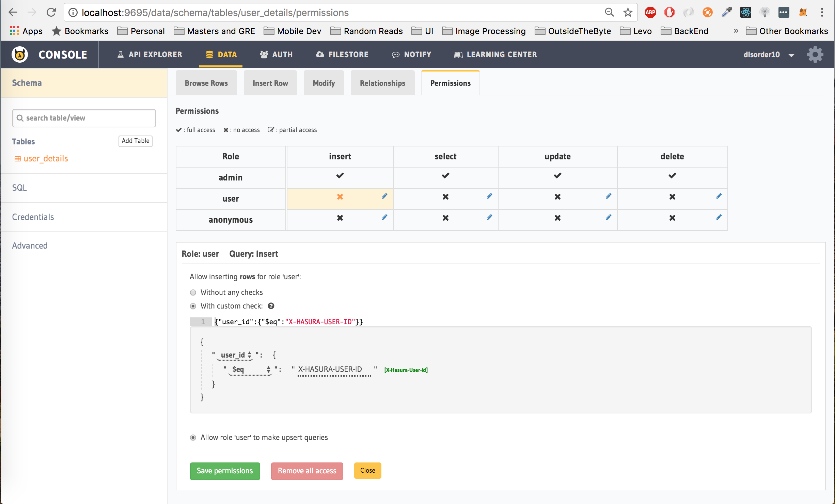This screenshot has height=504, width=835.
Task: Click the AdBlock Plus extension icon
Action: pos(650,13)
